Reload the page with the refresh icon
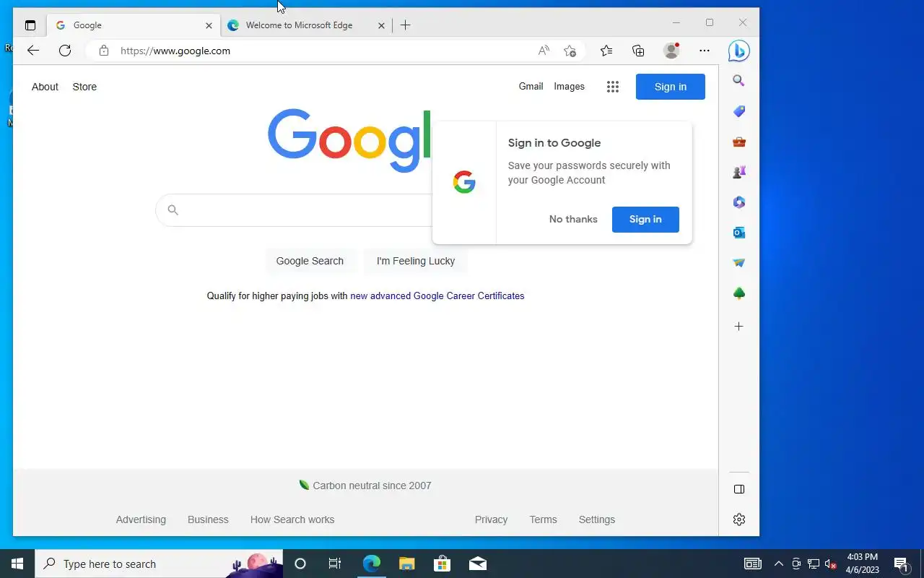Viewport: 924px width, 578px height. click(x=65, y=51)
